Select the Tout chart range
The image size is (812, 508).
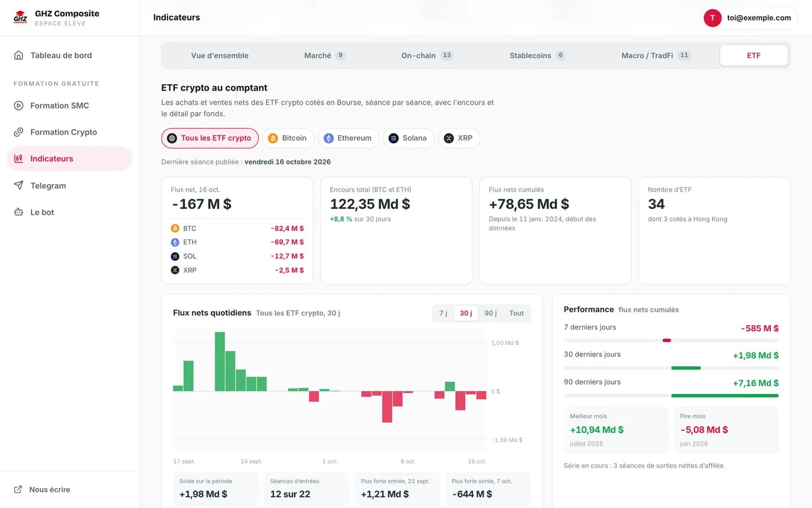click(x=516, y=313)
